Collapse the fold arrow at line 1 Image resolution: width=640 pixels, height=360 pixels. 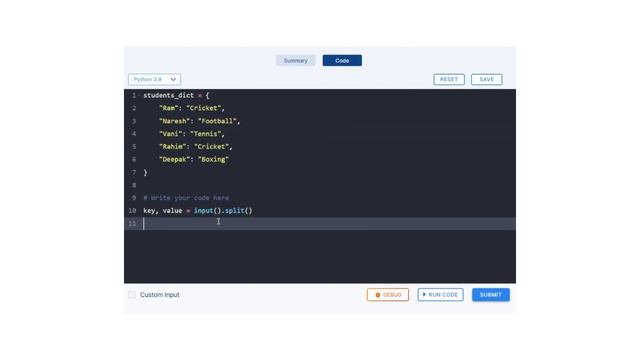(139, 96)
